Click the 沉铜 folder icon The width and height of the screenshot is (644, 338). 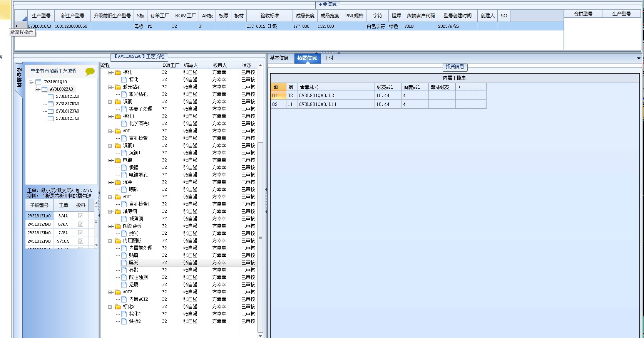118,102
